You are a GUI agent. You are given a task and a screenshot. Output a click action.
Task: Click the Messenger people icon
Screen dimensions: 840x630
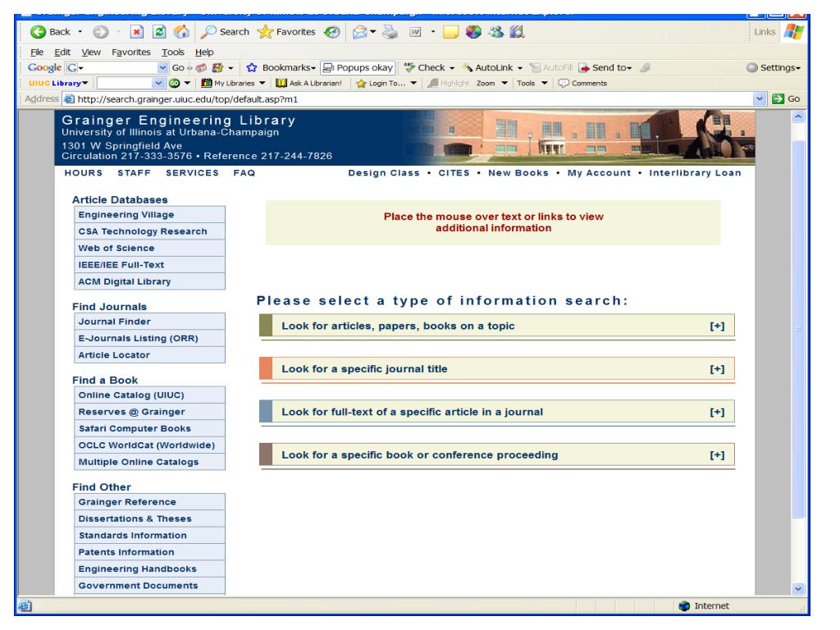(495, 32)
